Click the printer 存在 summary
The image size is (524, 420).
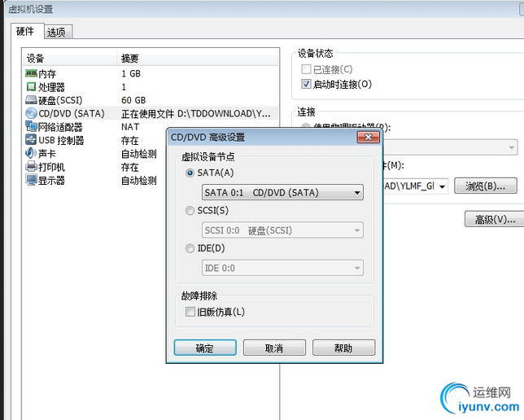pos(129,167)
